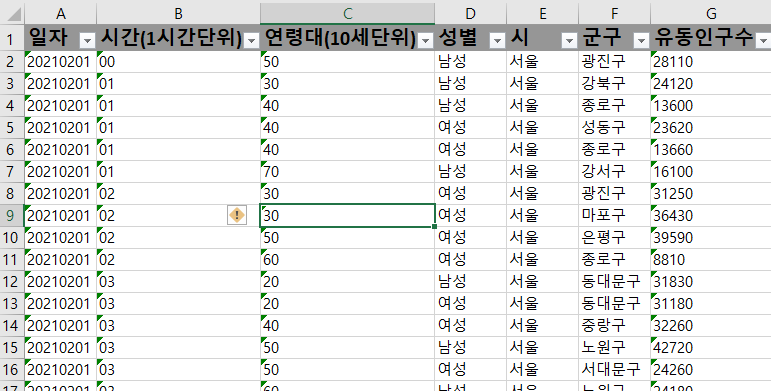Open the 유동인구수 filter dropdown
This screenshot has height=391, width=771.
[764, 41]
